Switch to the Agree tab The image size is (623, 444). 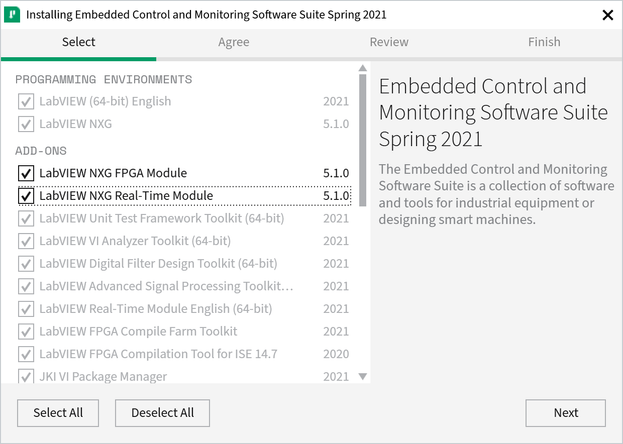pyautogui.click(x=234, y=42)
